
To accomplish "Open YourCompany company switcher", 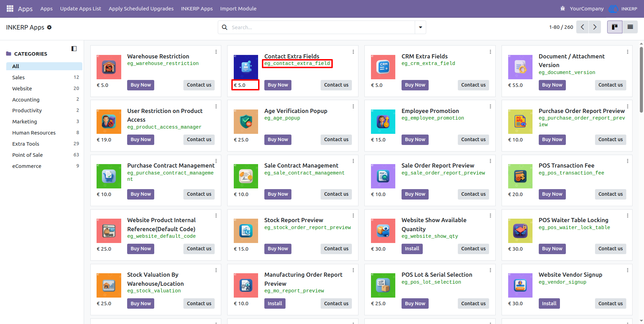I will pyautogui.click(x=587, y=9).
